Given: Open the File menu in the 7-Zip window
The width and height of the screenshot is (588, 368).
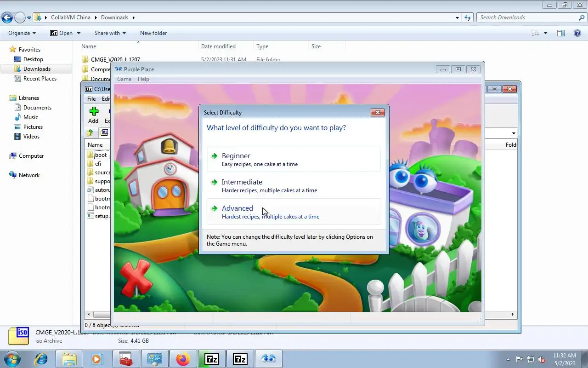Looking at the screenshot, I should tap(91, 99).
